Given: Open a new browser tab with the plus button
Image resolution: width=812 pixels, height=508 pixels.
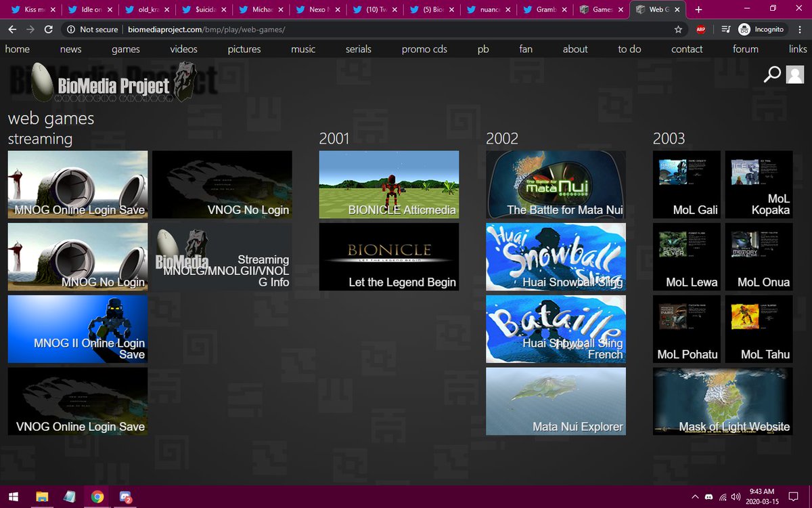Looking at the screenshot, I should (x=698, y=9).
